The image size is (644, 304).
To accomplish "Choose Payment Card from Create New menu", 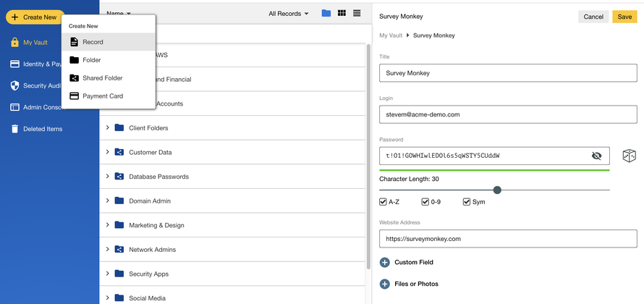I will (109, 96).
